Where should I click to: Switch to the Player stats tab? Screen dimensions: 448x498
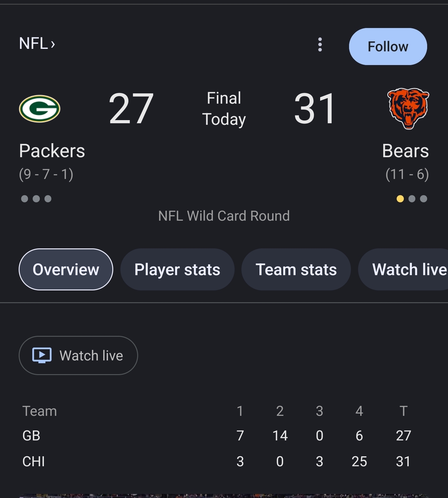[x=177, y=269]
